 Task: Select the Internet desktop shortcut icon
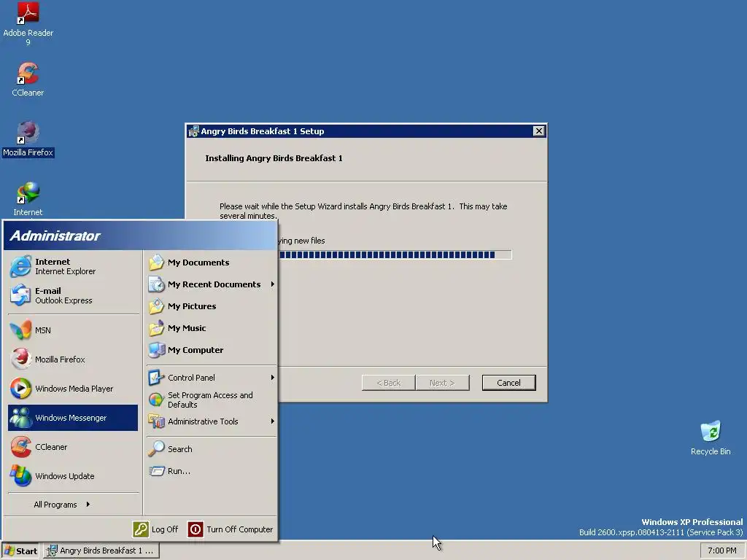coord(28,192)
